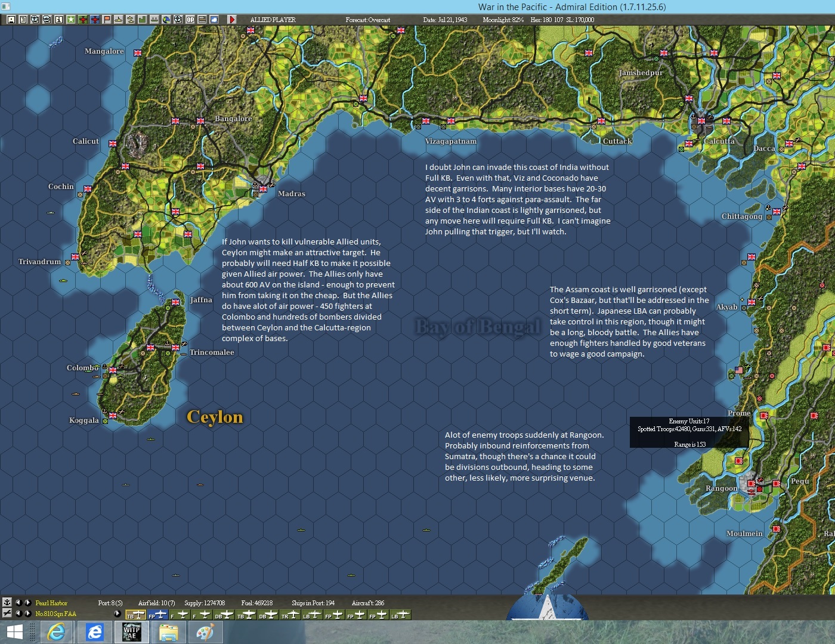Open the WitP AE taskbar icon

point(131,632)
